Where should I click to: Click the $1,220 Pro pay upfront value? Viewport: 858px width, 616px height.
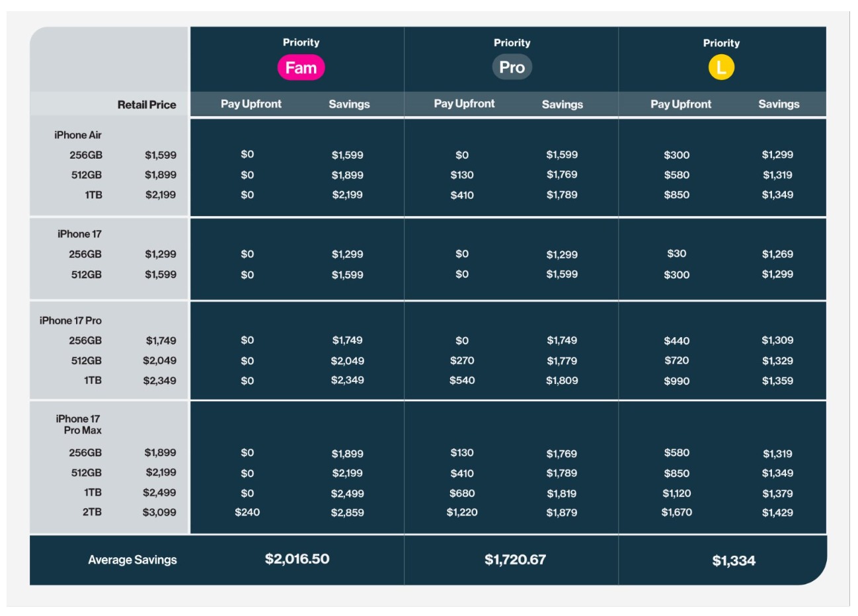tap(462, 512)
